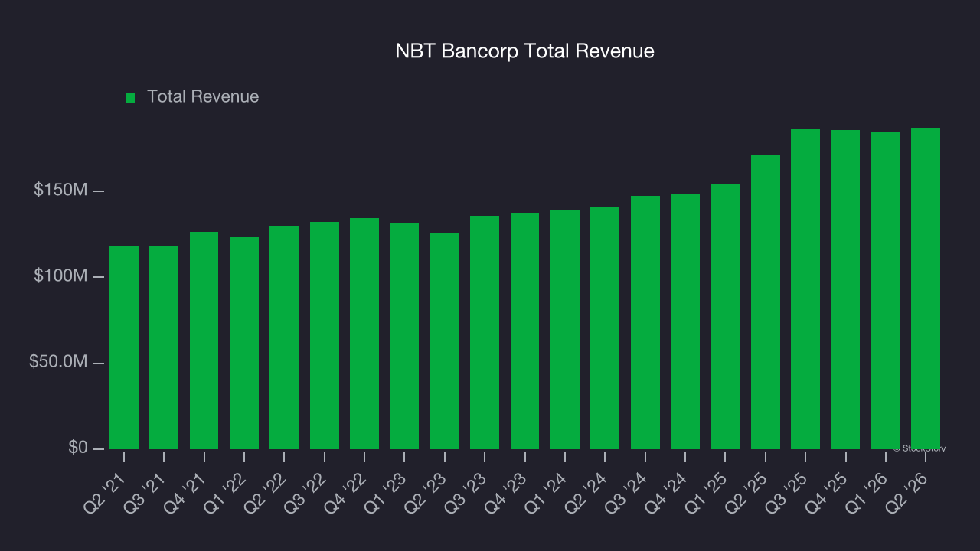980x551 pixels.
Task: Select the bar for Q2 '26
Action: pos(926,289)
